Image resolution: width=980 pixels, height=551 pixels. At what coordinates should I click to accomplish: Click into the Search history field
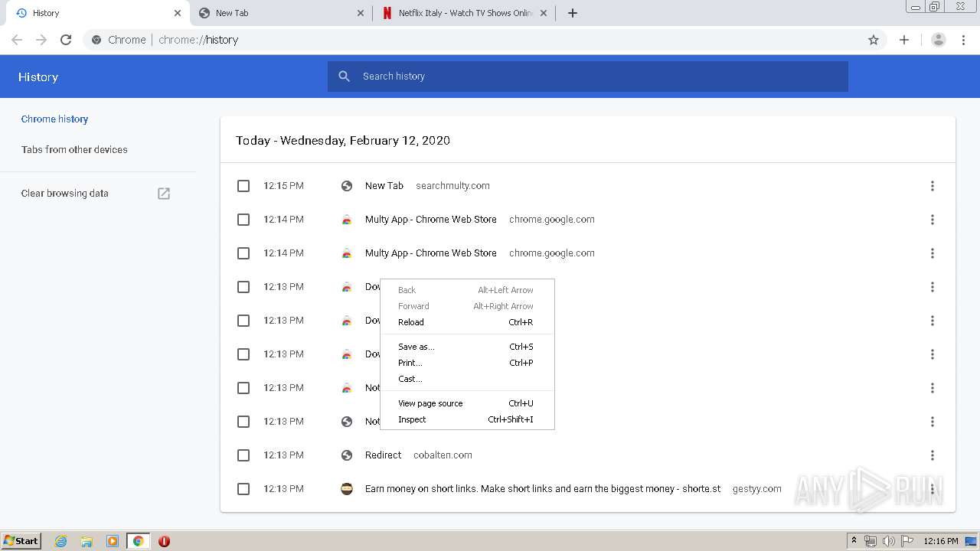pyautogui.click(x=587, y=77)
